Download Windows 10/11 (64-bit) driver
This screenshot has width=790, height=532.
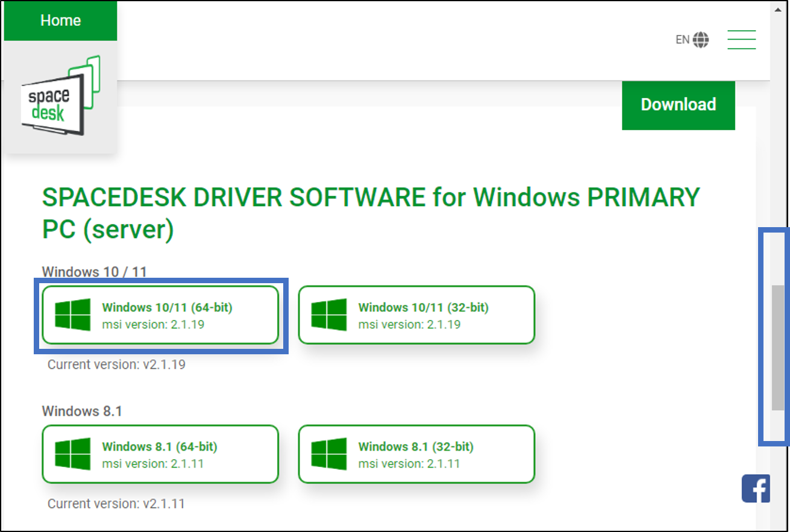click(x=160, y=315)
